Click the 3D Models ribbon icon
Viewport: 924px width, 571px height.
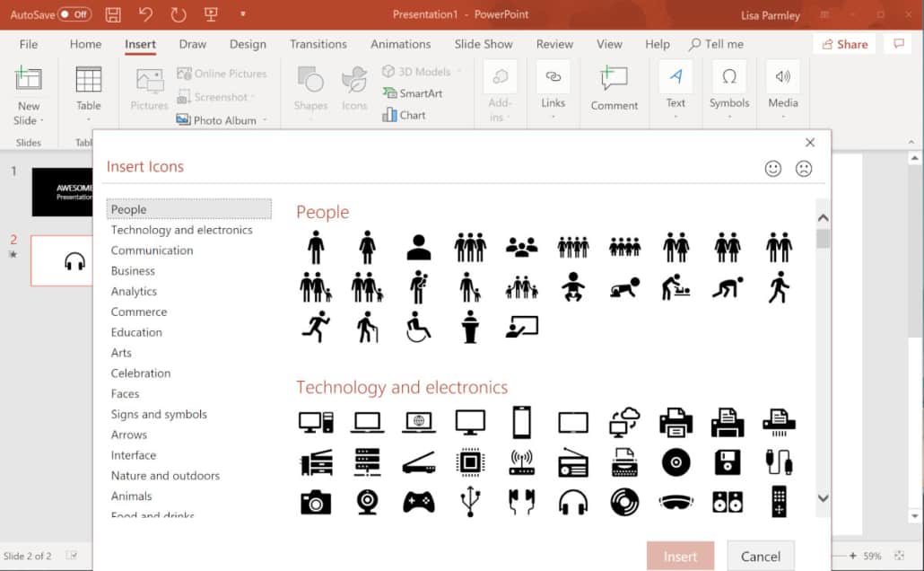point(415,72)
